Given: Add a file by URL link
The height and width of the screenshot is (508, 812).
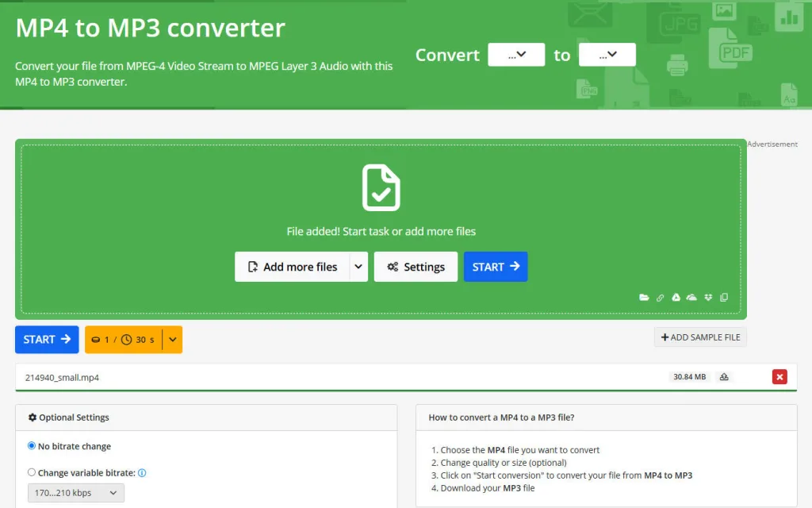Looking at the screenshot, I should coord(660,297).
